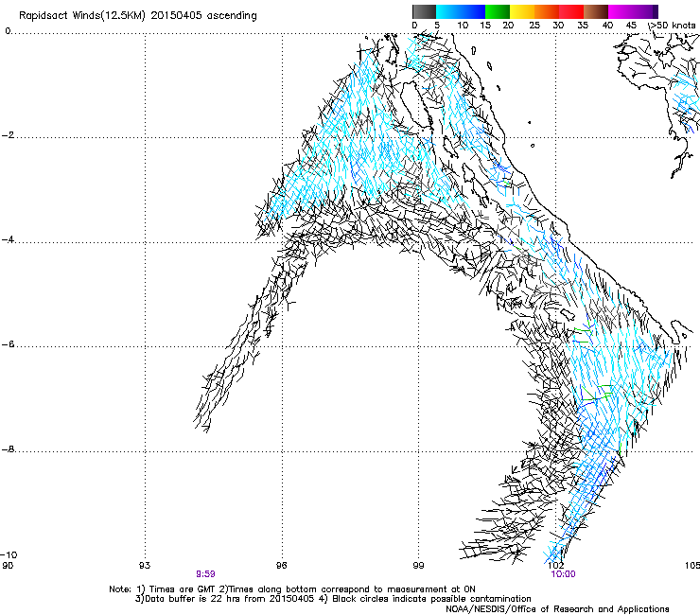Click the title text Rapidscat Winds(12.5KM)
Screen dimensions: 700x615
(x=82, y=16)
